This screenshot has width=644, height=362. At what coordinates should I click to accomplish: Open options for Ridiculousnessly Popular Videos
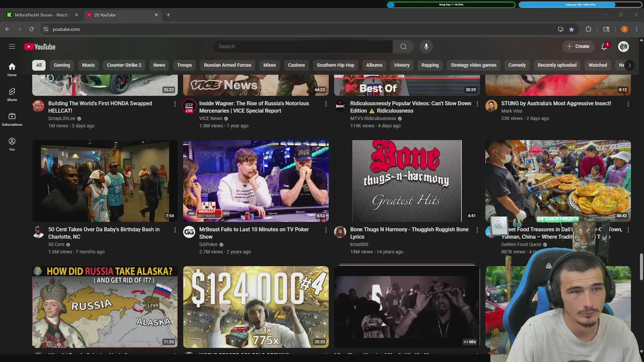pos(477,104)
